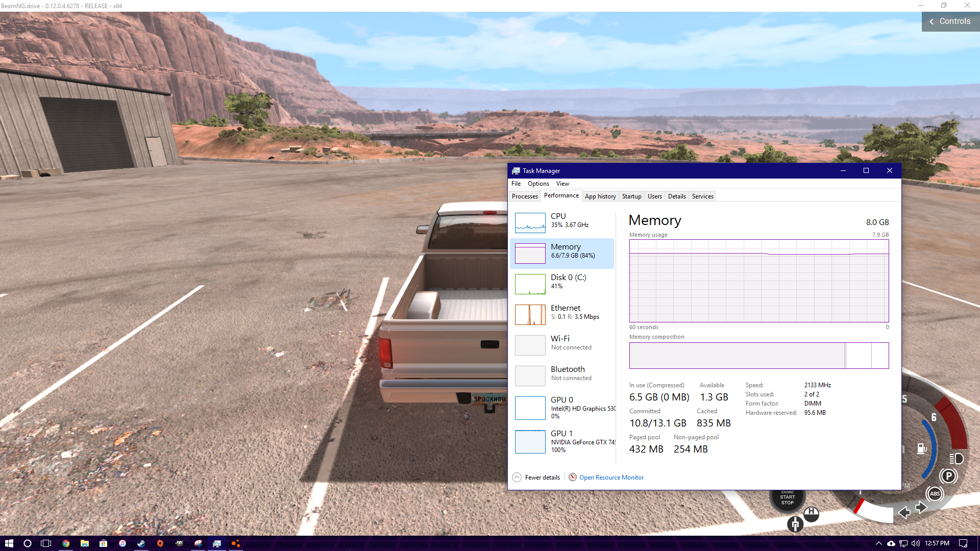The height and width of the screenshot is (551, 980).
Task: Toggle the parking brake P indicator
Action: tap(948, 476)
